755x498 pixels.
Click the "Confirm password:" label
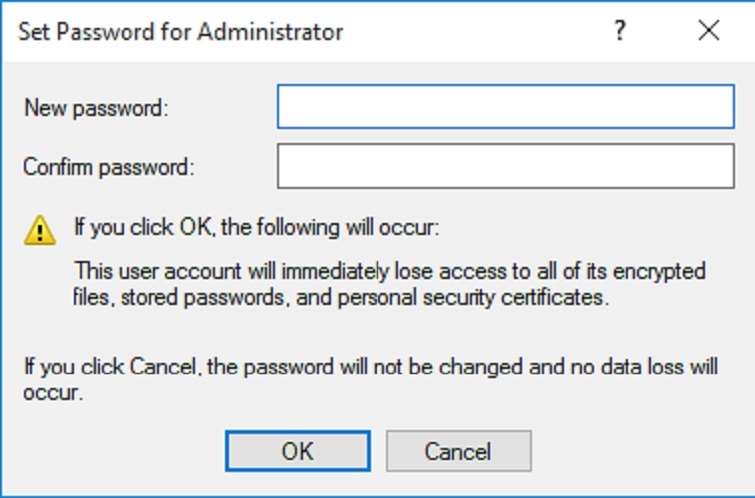(x=108, y=167)
